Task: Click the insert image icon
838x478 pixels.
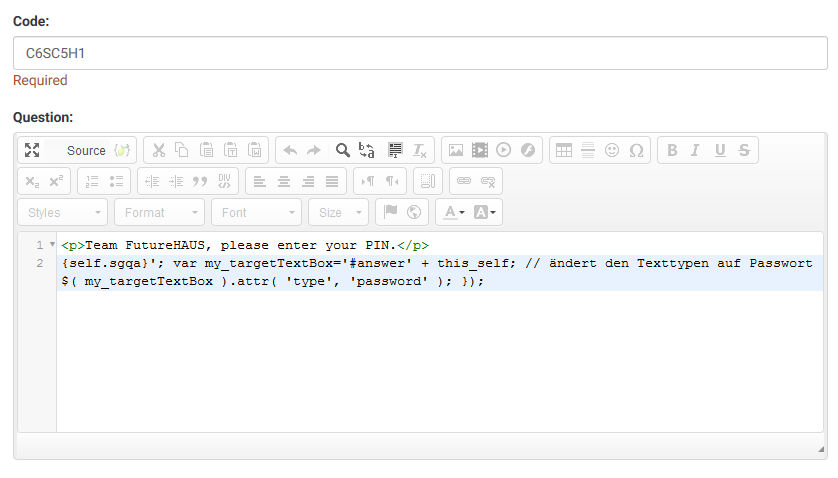Action: pos(455,150)
